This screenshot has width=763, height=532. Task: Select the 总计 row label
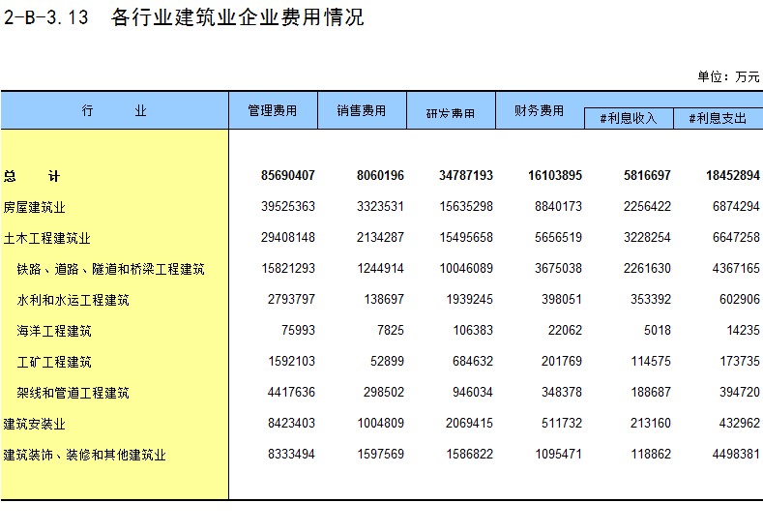[x=31, y=176]
